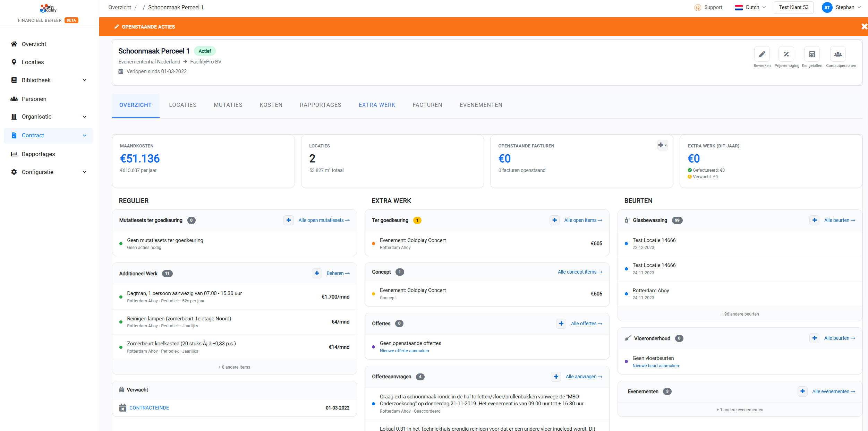Click the Nieuwe offerte aanmaken link

pos(404,351)
